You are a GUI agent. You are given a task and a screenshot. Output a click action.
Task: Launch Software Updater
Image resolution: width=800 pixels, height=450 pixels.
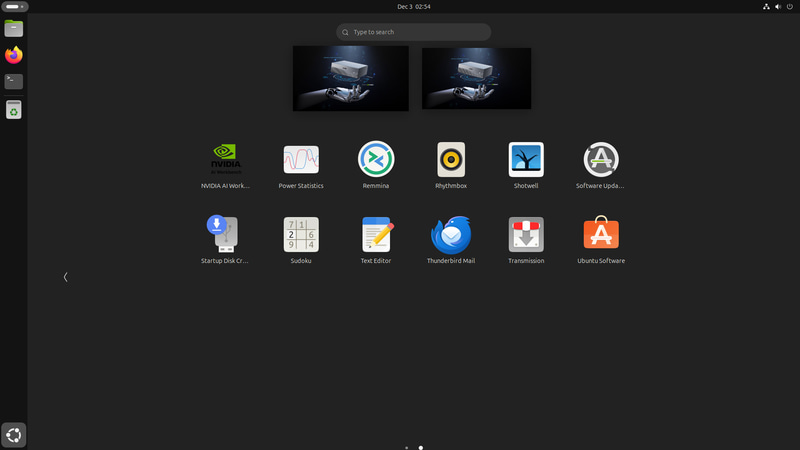pyautogui.click(x=601, y=165)
